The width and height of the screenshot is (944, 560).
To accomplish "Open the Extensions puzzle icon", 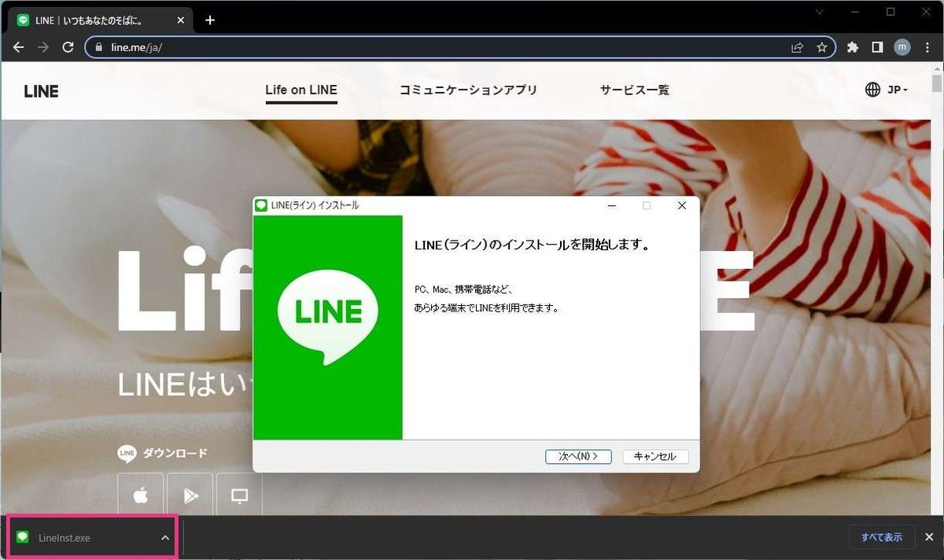I will pos(853,47).
